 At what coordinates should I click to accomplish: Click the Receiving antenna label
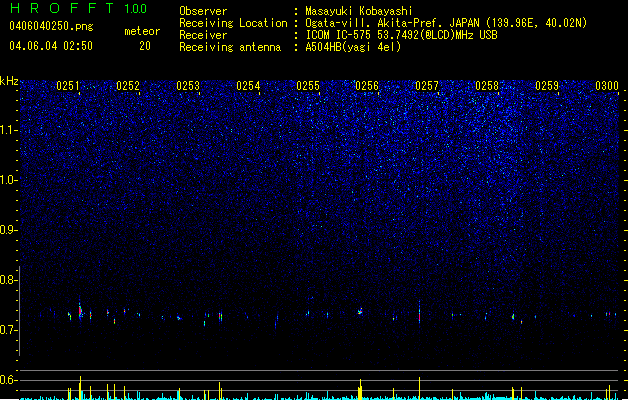[x=230, y=47]
